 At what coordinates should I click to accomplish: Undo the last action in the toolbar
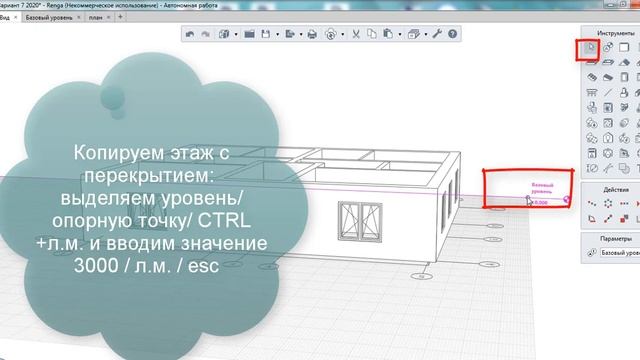coord(190,34)
